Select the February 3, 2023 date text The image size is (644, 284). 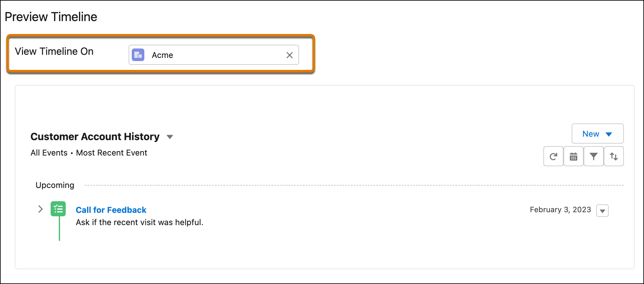(560, 209)
